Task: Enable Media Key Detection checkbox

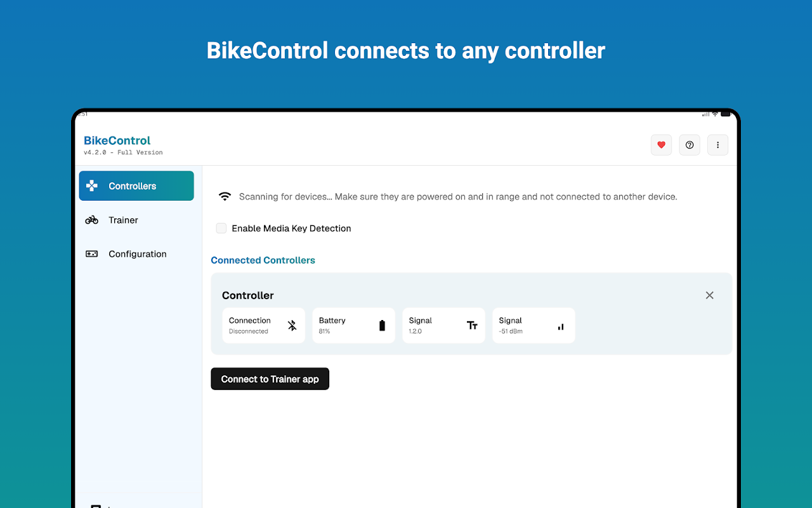Action: [x=221, y=229]
